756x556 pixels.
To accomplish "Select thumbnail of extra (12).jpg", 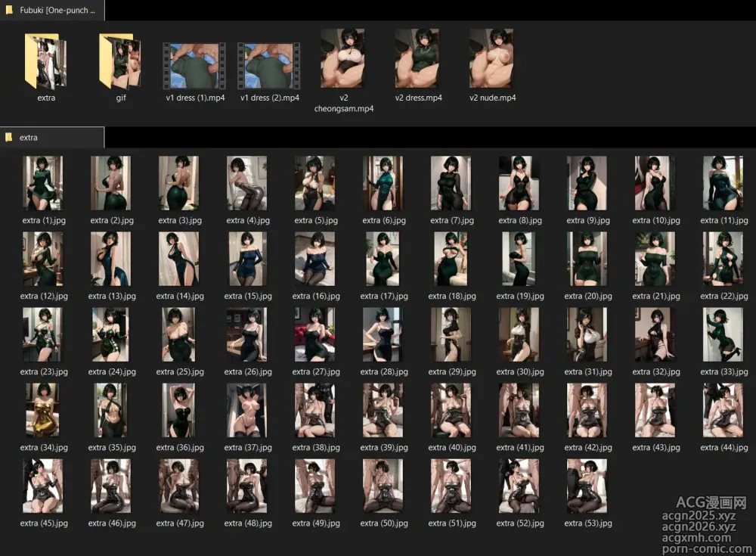I will click(x=43, y=259).
